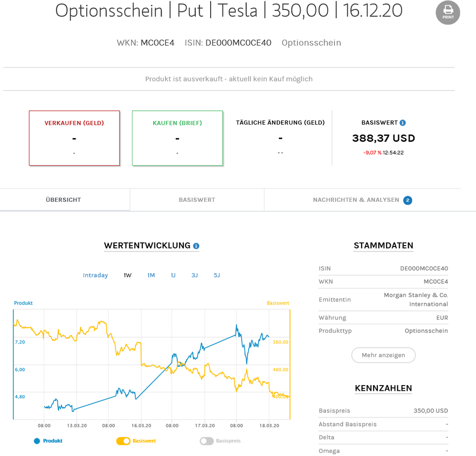The width and height of the screenshot is (476, 456).
Task: Click the Verkaufen (Geld) box
Action: pyautogui.click(x=74, y=138)
